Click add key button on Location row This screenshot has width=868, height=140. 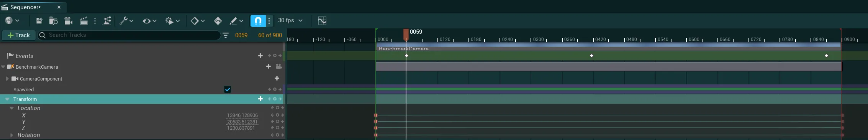(x=277, y=108)
